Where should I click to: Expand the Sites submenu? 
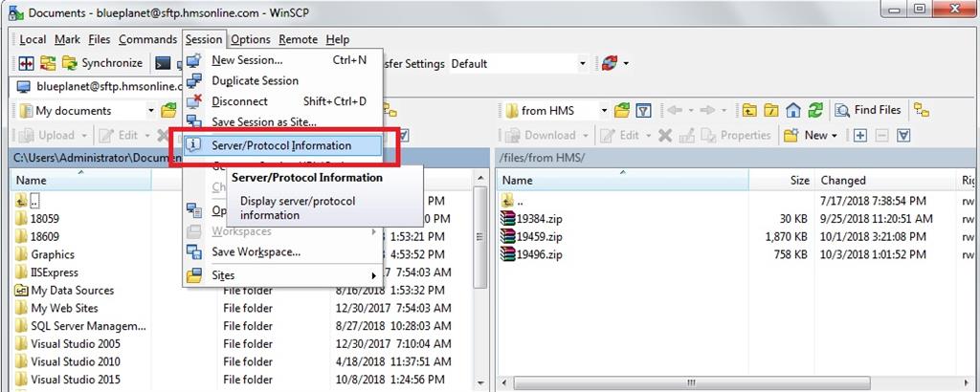pyautogui.click(x=282, y=275)
